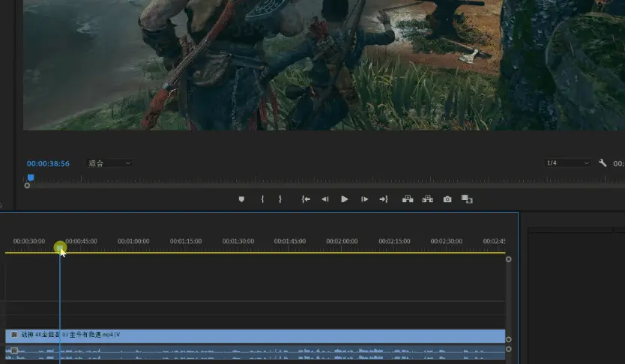Screen dimensions: 625x364
Task: Click the Extract button
Action: click(x=428, y=199)
